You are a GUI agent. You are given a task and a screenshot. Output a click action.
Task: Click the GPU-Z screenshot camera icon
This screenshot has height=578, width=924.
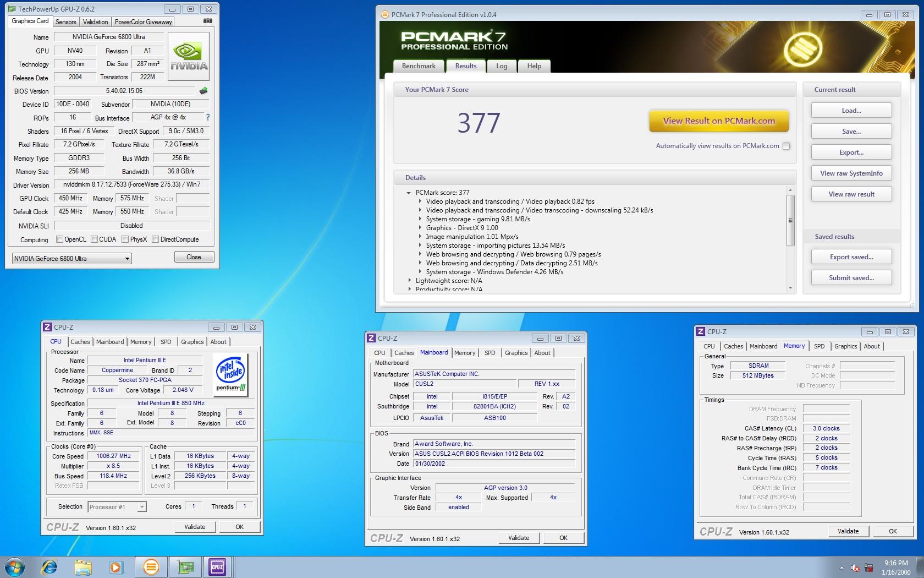tap(207, 21)
